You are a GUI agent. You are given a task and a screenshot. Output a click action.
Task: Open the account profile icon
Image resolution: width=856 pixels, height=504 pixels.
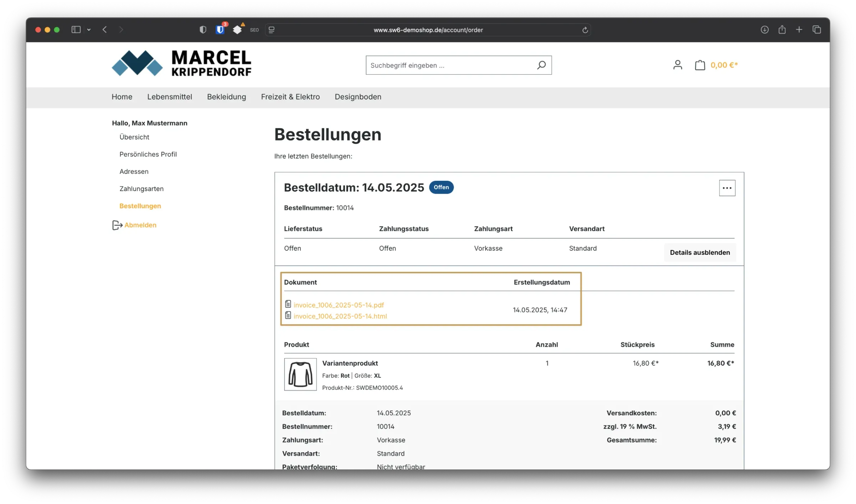(677, 65)
